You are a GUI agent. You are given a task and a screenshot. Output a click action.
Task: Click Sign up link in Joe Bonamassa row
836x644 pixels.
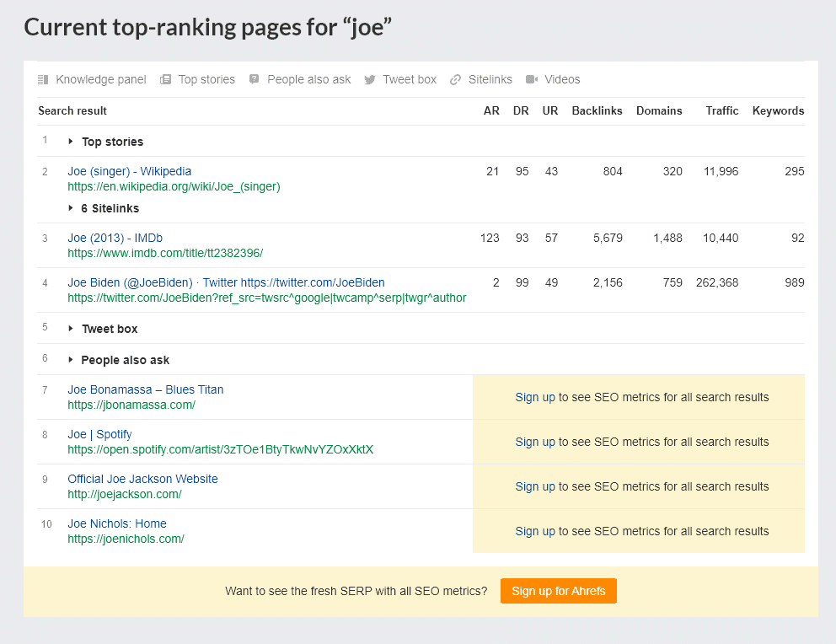click(x=535, y=397)
